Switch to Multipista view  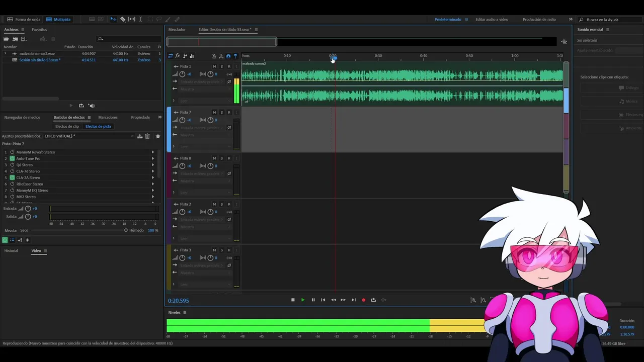click(x=58, y=19)
